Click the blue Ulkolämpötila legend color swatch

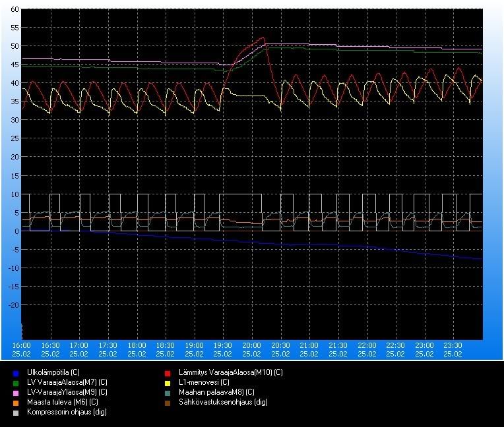(15, 374)
